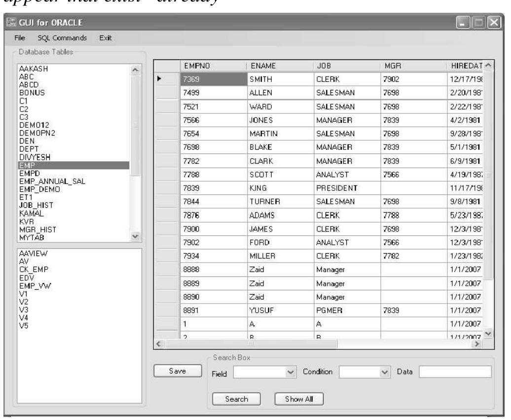
Task: Click the application icon in title bar
Action: click(x=11, y=22)
